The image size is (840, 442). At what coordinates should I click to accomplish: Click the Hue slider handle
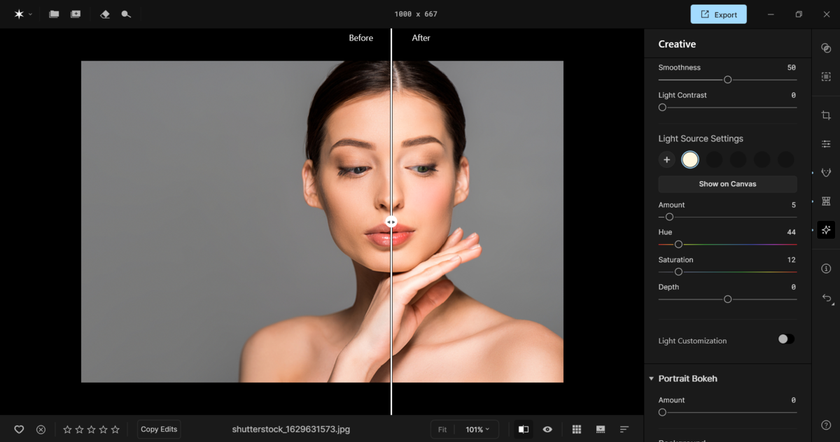click(x=678, y=244)
